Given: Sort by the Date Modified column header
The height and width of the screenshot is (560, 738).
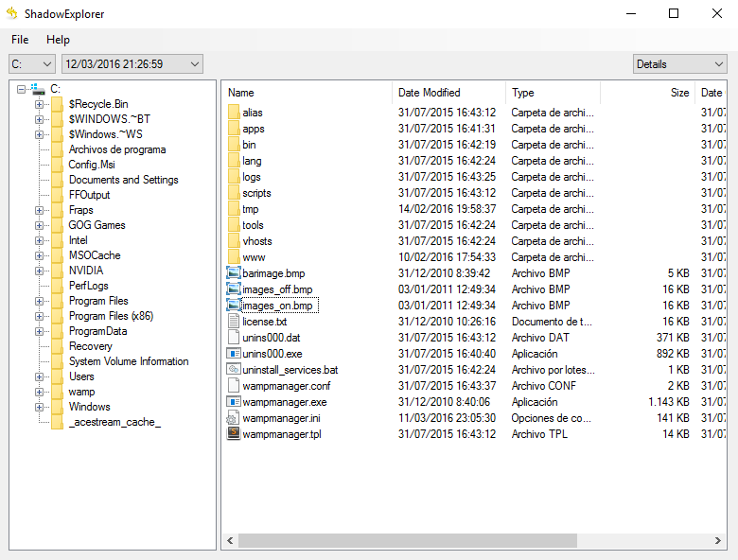Looking at the screenshot, I should 448,93.
